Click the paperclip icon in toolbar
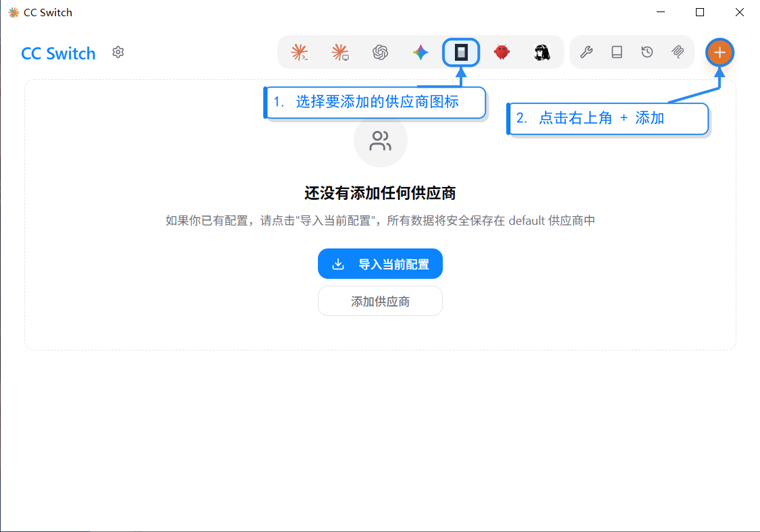760x532 pixels. click(x=678, y=52)
